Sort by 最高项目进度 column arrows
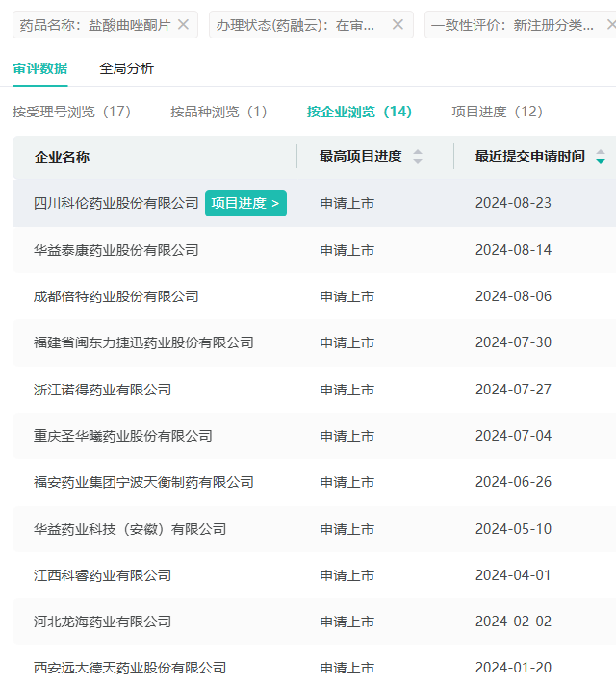The width and height of the screenshot is (616, 685). pos(418,157)
